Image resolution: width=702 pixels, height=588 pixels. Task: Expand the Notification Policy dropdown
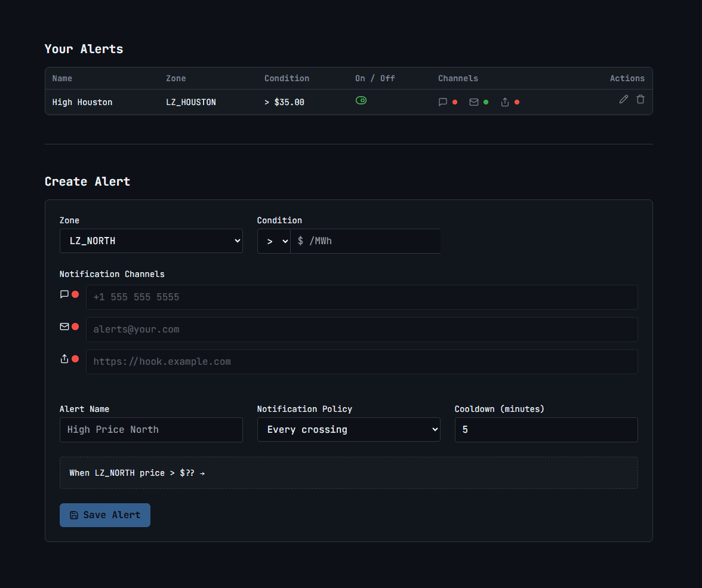point(349,429)
